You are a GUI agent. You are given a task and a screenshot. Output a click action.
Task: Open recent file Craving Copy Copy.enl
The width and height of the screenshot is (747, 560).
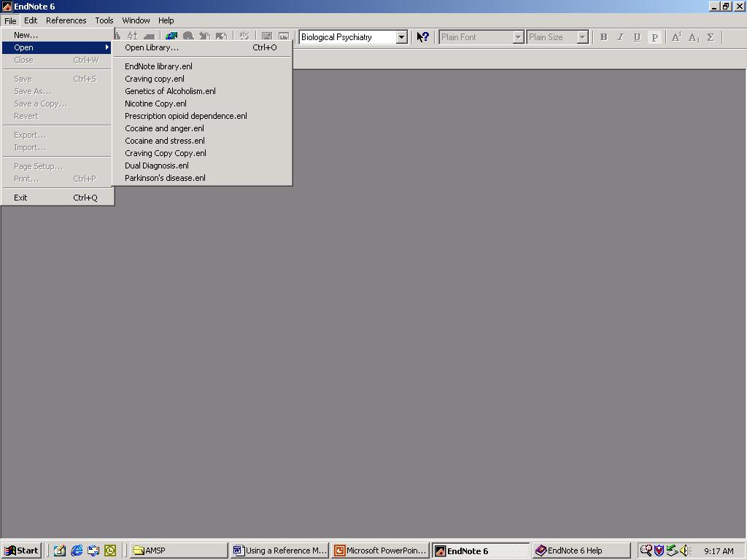pos(202,153)
